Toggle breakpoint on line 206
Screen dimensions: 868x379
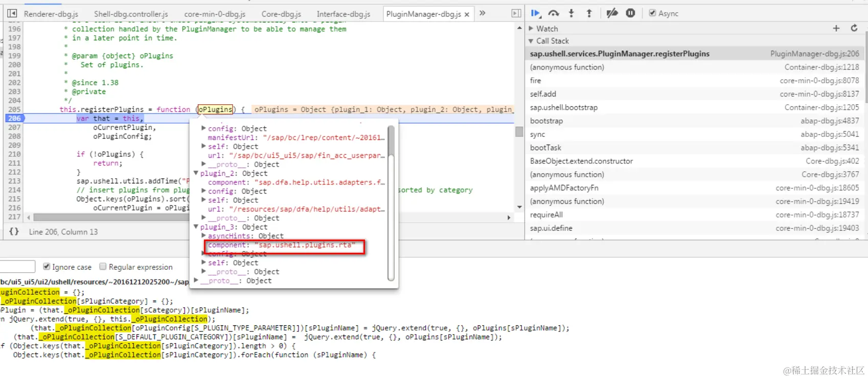(14, 118)
